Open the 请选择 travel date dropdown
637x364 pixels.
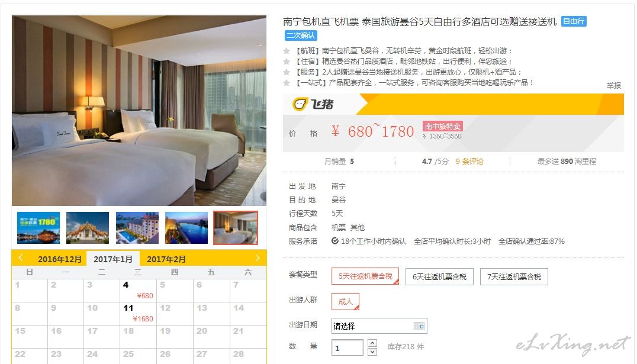click(379, 326)
